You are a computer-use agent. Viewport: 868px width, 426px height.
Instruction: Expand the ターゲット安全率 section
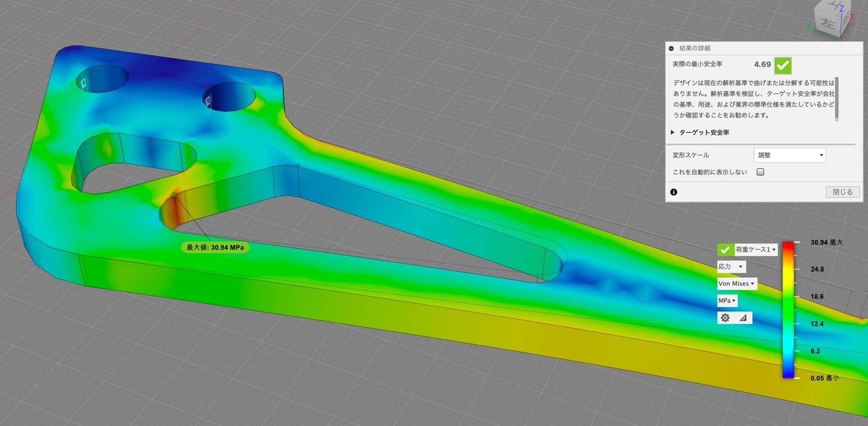672,133
